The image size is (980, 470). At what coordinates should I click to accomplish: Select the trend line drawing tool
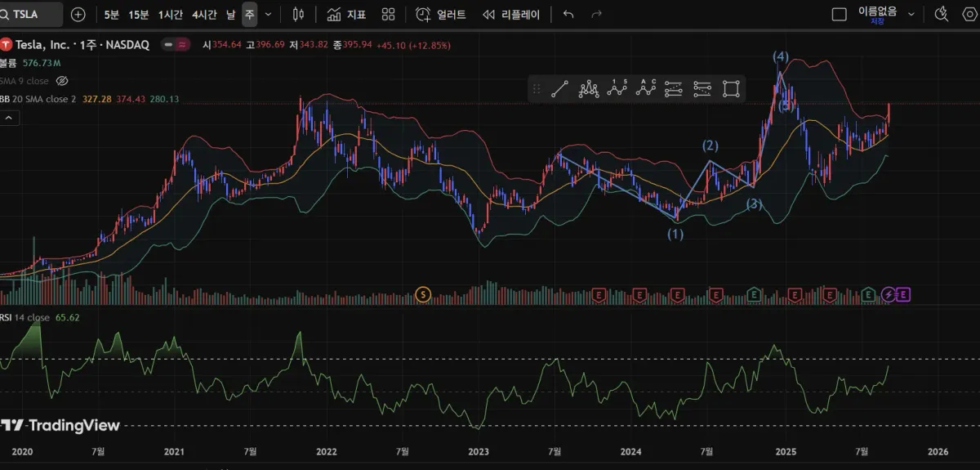[559, 88]
